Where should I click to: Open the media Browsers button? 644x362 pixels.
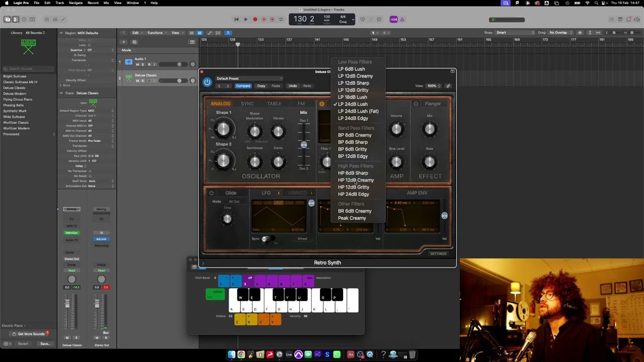click(x=637, y=20)
